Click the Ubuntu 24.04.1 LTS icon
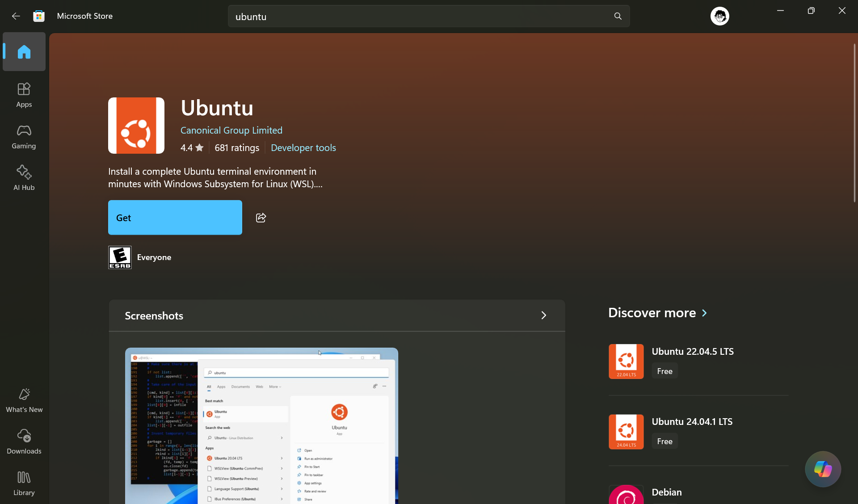 point(626,432)
